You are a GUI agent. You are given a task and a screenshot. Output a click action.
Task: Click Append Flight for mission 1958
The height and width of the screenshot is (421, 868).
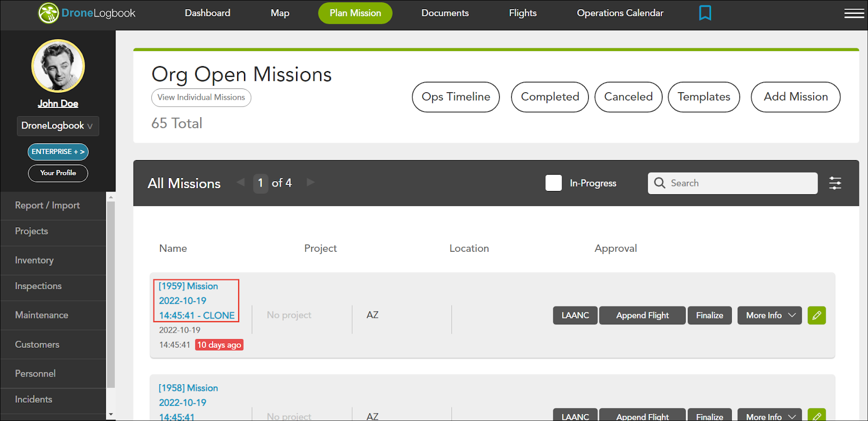tap(642, 415)
